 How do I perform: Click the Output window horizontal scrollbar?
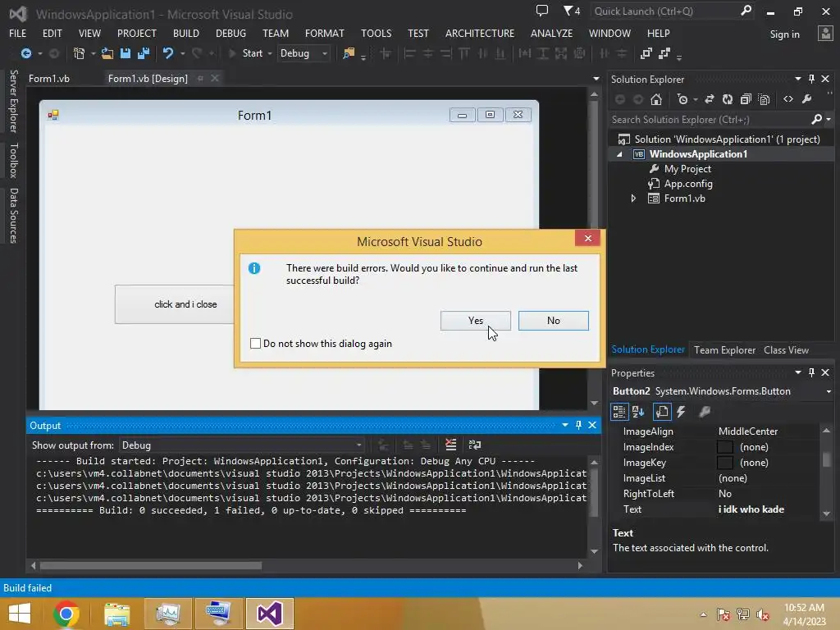click(x=151, y=566)
